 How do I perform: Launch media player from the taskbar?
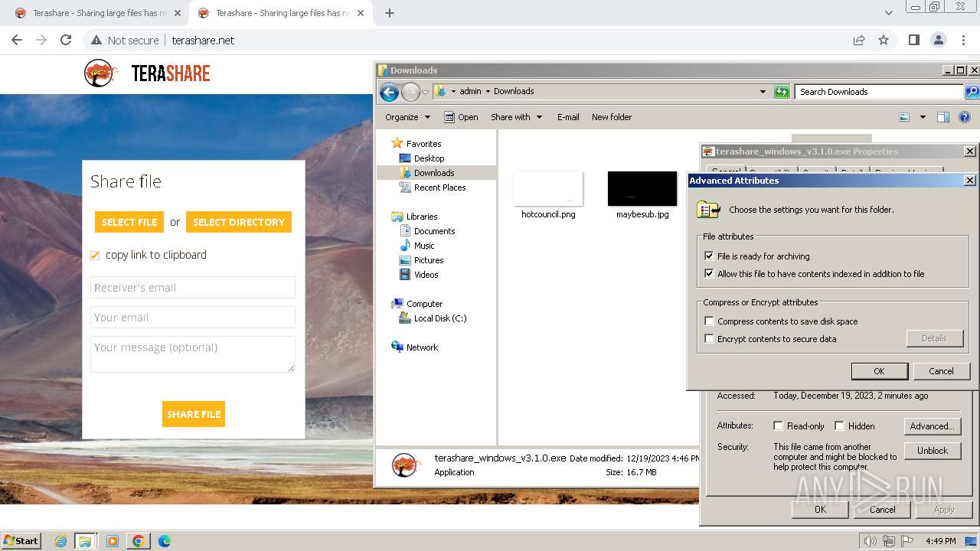click(x=113, y=541)
